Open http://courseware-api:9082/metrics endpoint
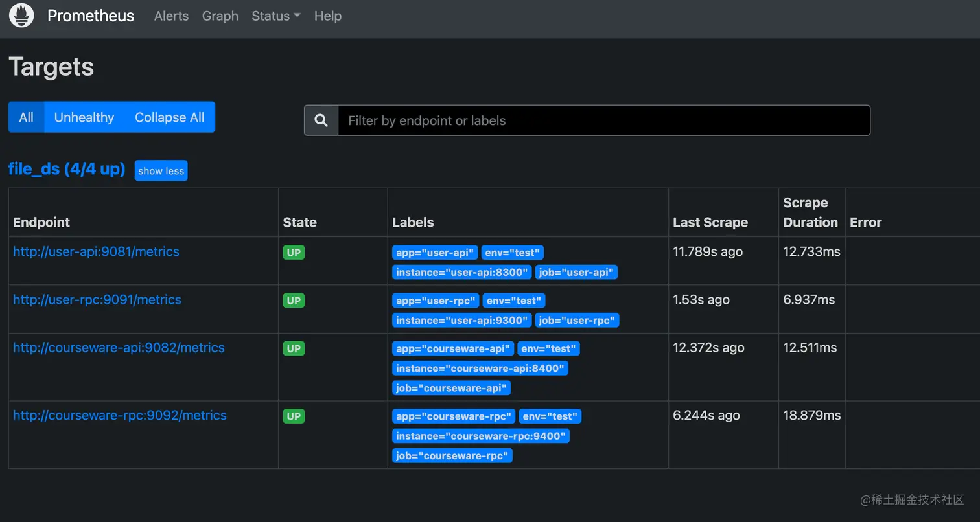This screenshot has height=522, width=980. pos(119,347)
